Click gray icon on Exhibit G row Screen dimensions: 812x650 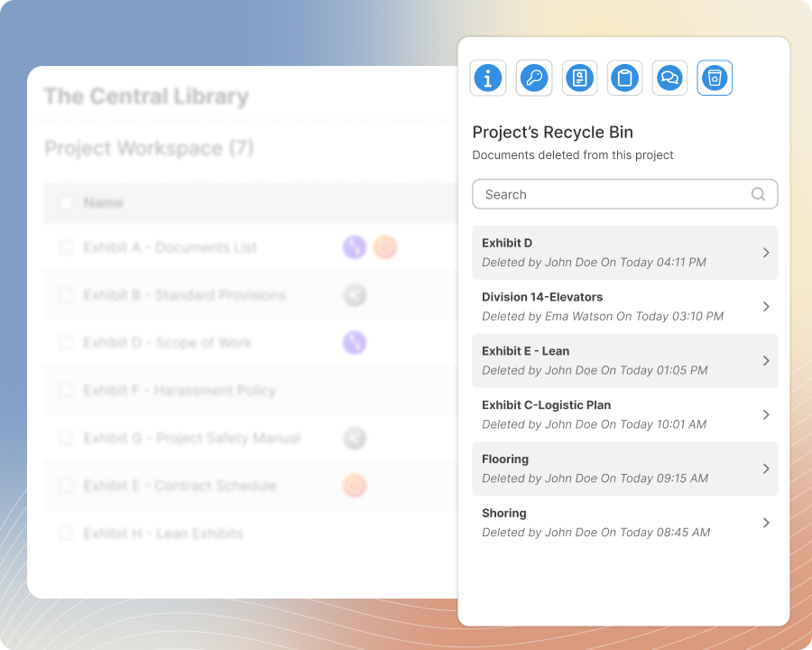[355, 438]
